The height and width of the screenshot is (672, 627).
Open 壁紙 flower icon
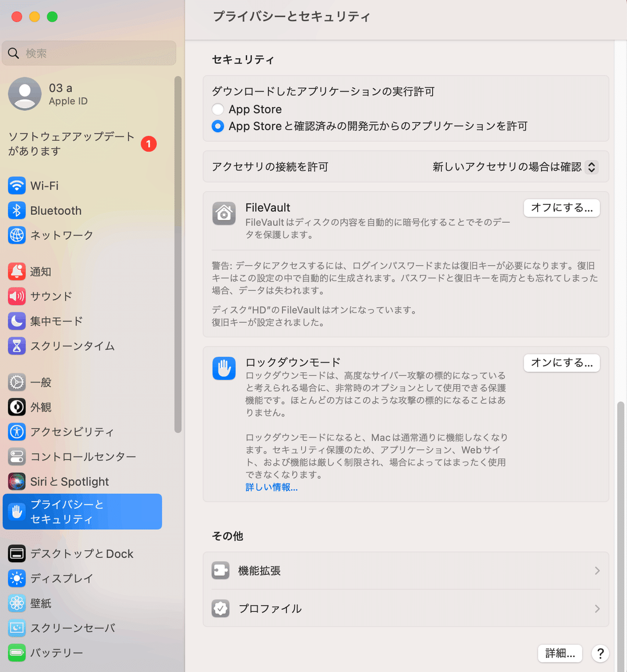(x=17, y=603)
